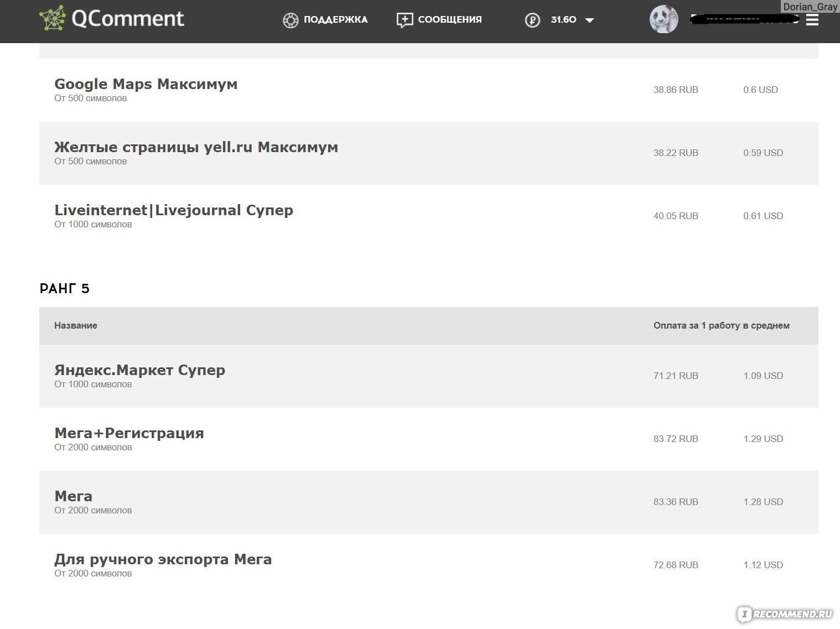Expand the balance dropdown arrow

(x=590, y=20)
